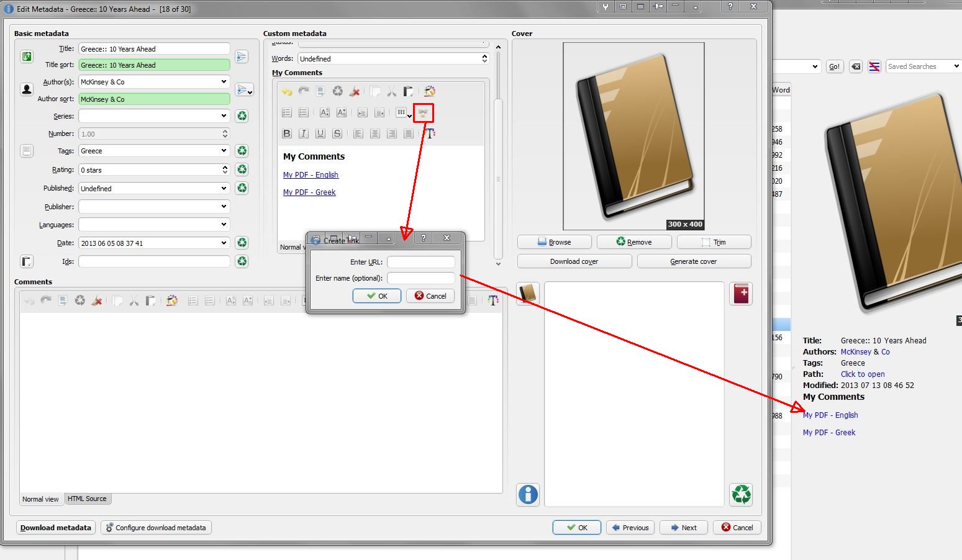The width and height of the screenshot is (962, 560).
Task: Click Generate cover button
Action: (694, 261)
